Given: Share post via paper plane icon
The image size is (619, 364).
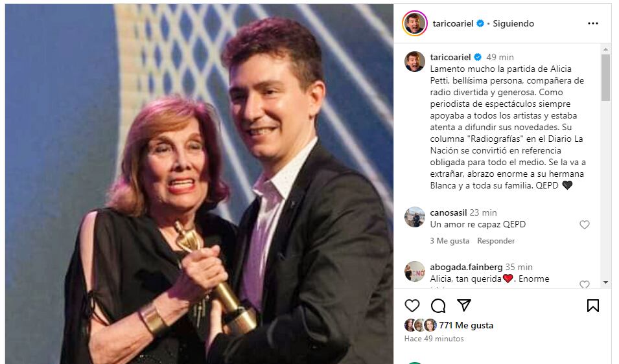Looking at the screenshot, I should pos(464,305).
